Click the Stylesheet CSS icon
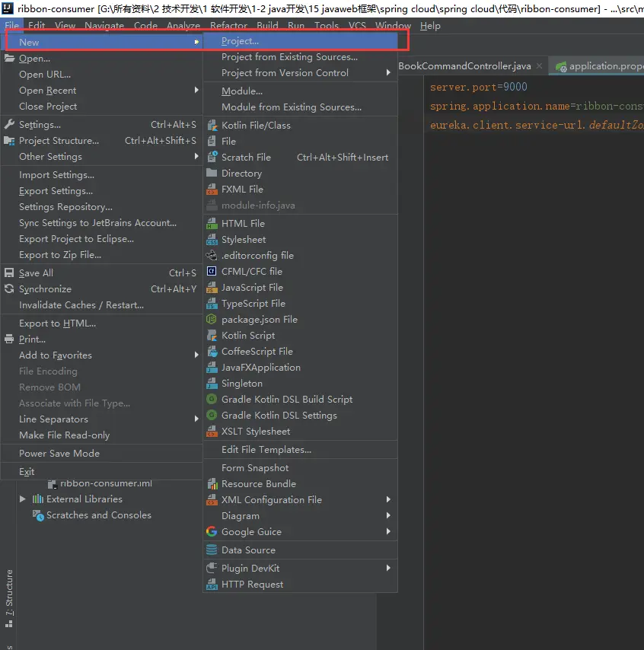This screenshot has width=644, height=650. tap(212, 240)
